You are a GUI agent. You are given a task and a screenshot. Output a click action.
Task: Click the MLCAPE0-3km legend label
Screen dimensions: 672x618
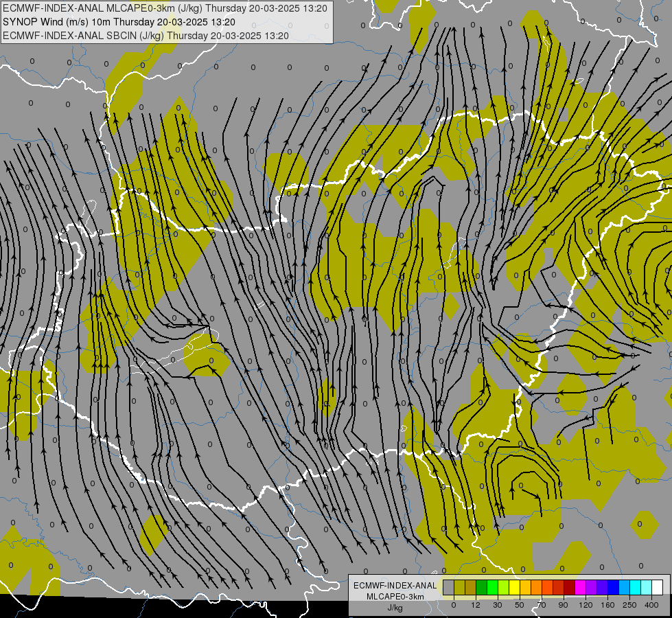click(x=395, y=597)
